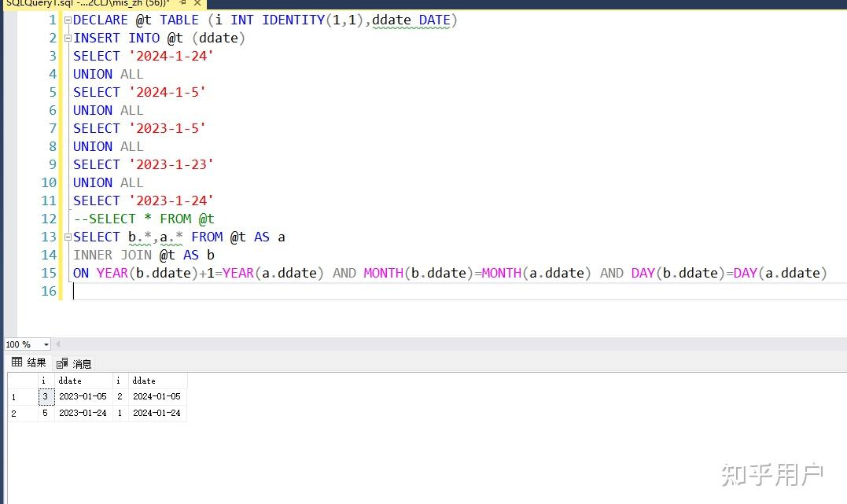Click the horizontal scrollbar left arrow
This screenshot has height=504, width=847.
pos(57,344)
